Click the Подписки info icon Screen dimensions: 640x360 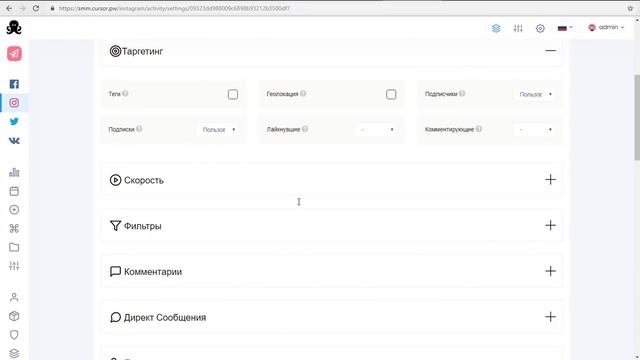coord(139,129)
